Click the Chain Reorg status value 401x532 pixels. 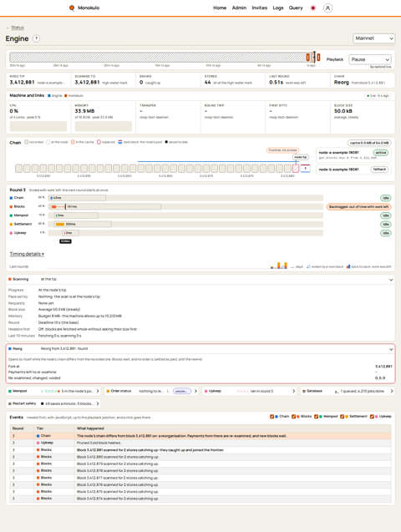coord(342,83)
